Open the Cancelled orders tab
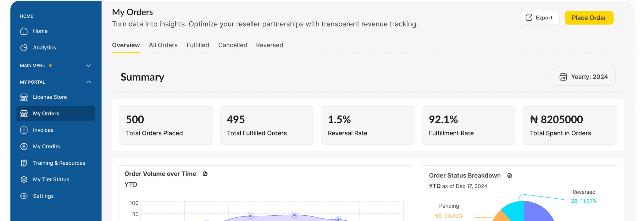Image resolution: width=644 pixels, height=221 pixels. [x=233, y=45]
